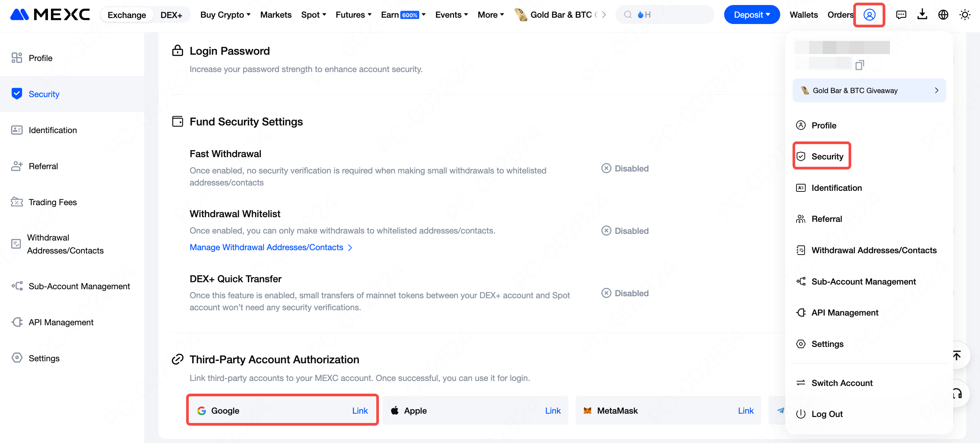Copy the UID with copy icon
The image size is (980, 443).
[x=859, y=65]
